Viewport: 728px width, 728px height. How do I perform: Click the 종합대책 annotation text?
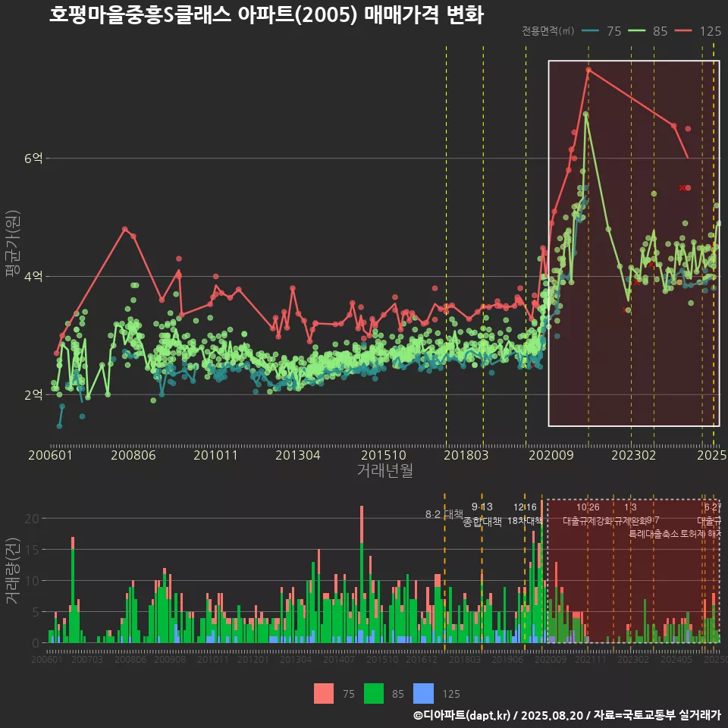click(482, 522)
